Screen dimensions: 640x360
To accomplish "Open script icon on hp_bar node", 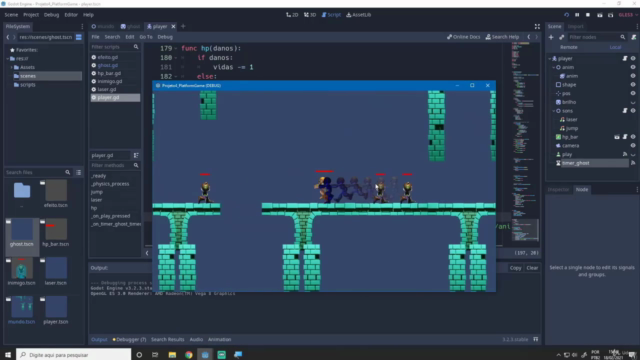I will tap(625, 137).
